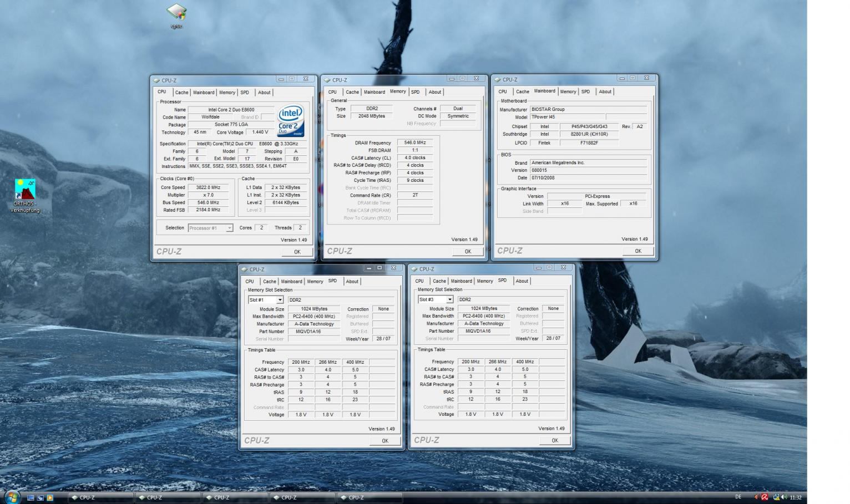This screenshot has width=850, height=504.
Task: Click the Show Desktop quick launch icon
Action: click(31, 497)
